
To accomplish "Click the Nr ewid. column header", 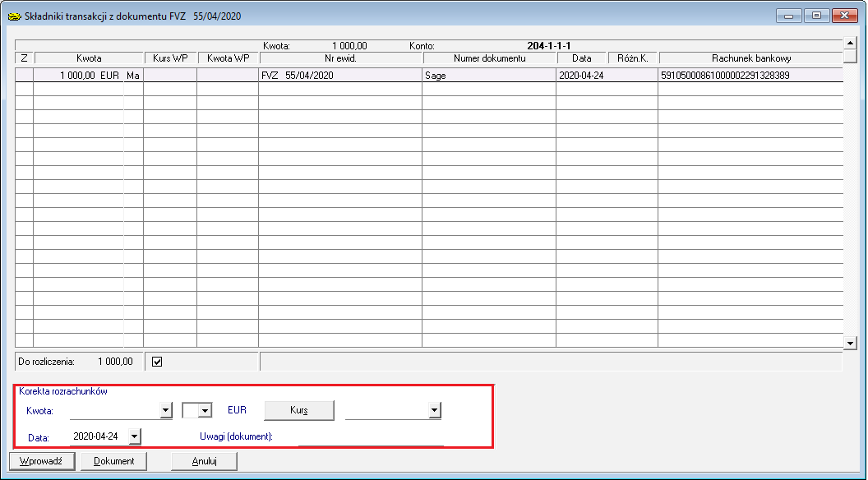I will click(x=340, y=58).
